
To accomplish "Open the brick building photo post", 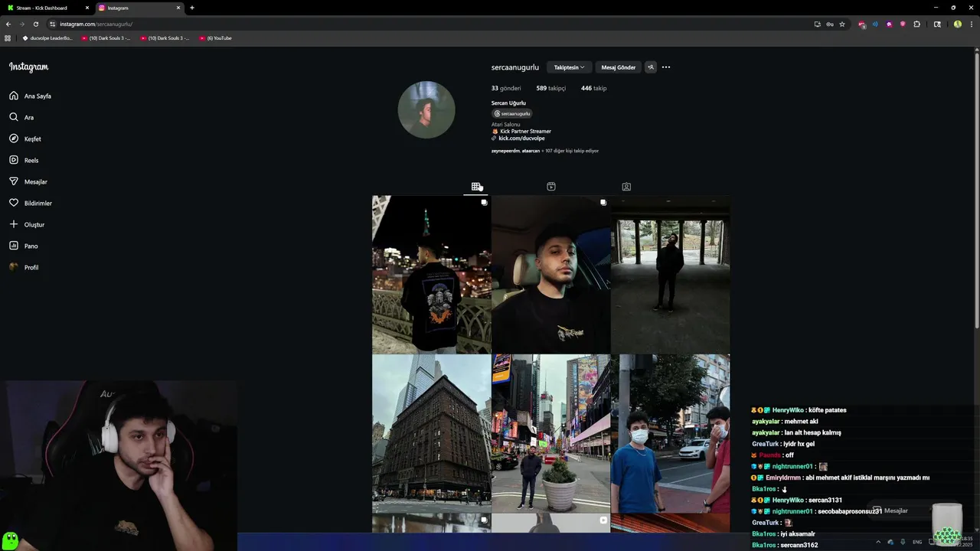I will [431, 433].
